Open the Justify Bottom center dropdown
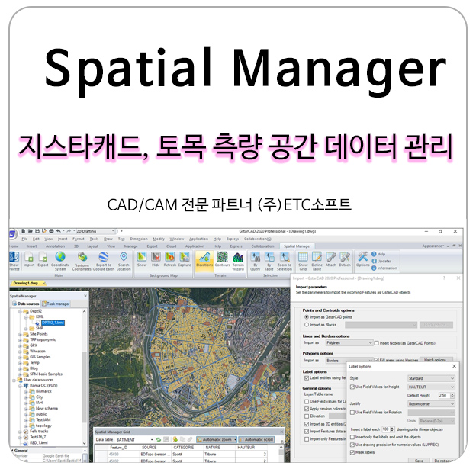 [x=431, y=404]
